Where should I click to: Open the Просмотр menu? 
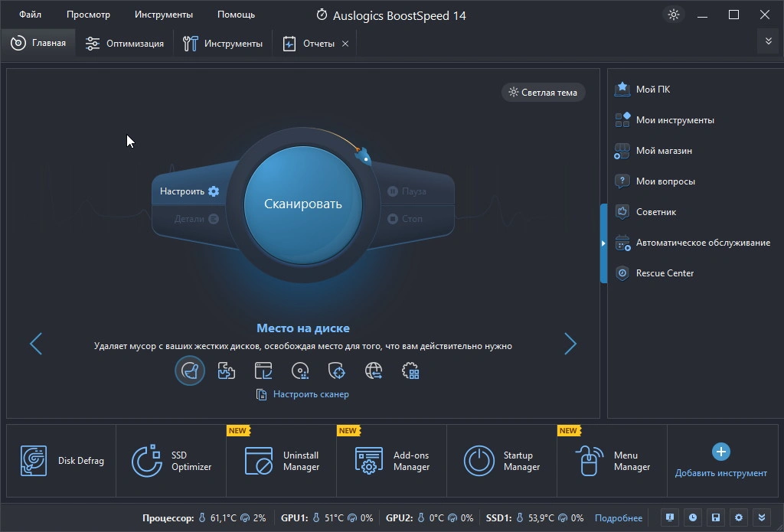89,15
